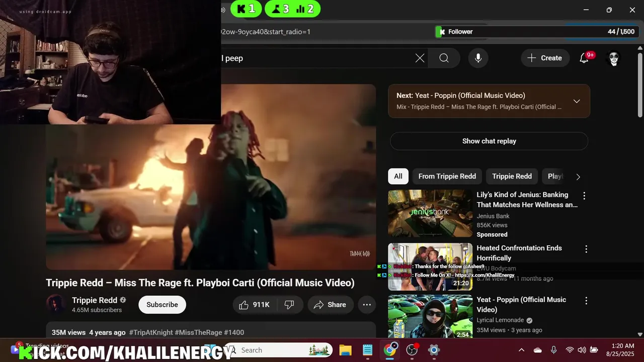644x362 pixels.
Task: Click the green viewers 3 counter badge
Action: tap(280, 9)
